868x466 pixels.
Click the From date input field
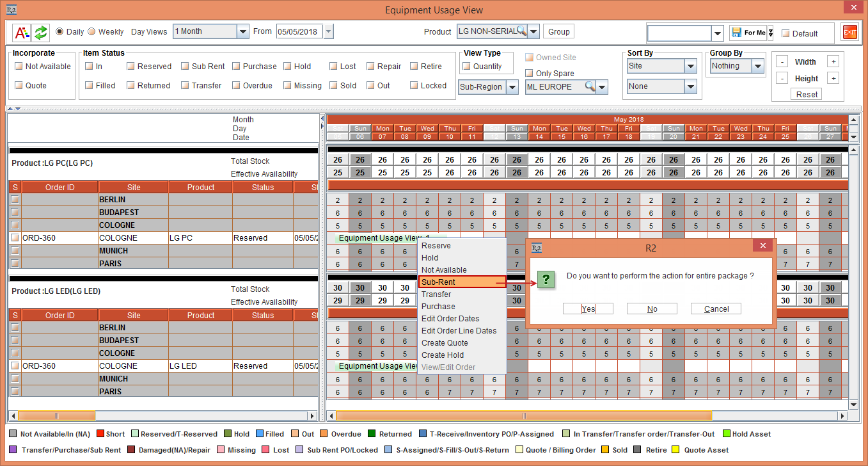(299, 31)
